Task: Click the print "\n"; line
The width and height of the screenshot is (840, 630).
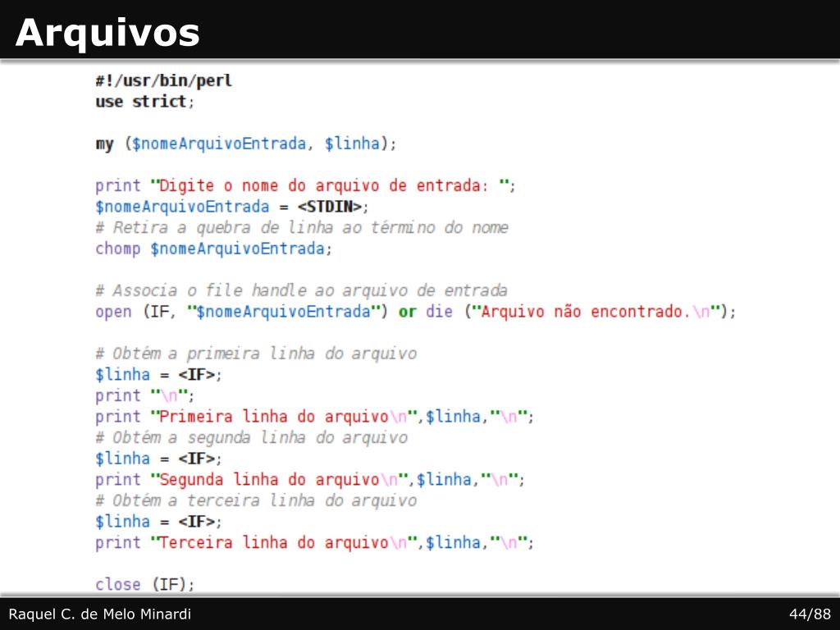Action: 144,396
